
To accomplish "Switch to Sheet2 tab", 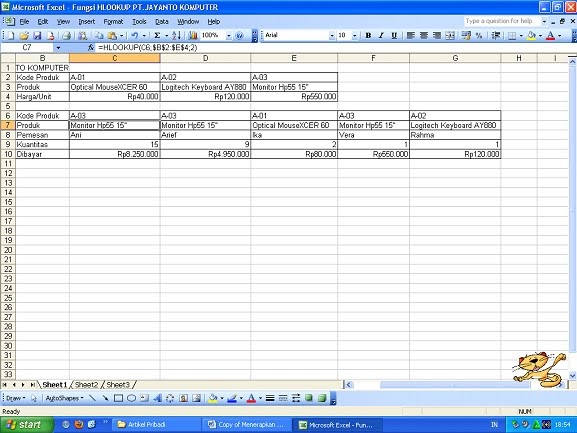I will coord(86,385).
